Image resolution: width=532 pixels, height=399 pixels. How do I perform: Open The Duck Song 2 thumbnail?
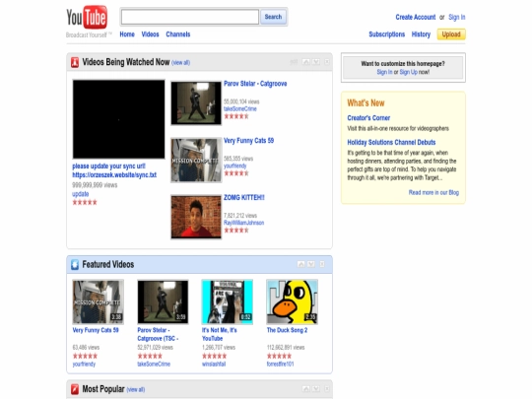click(293, 301)
